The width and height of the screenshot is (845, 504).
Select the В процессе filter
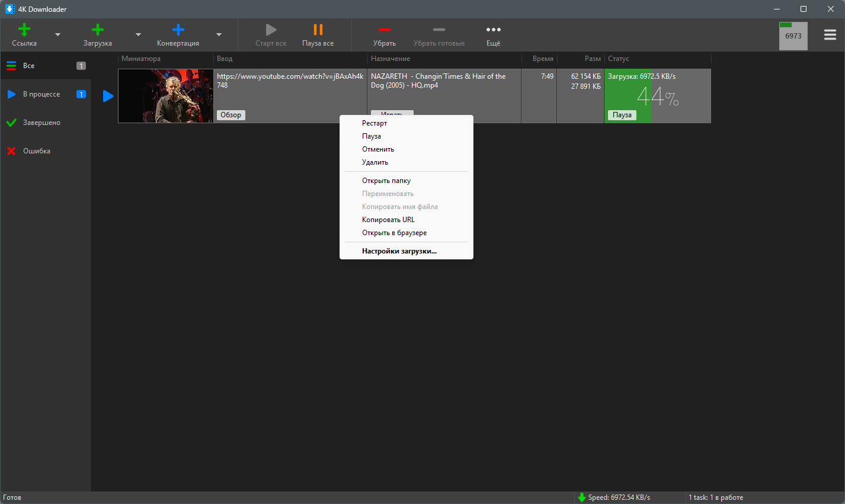point(46,94)
